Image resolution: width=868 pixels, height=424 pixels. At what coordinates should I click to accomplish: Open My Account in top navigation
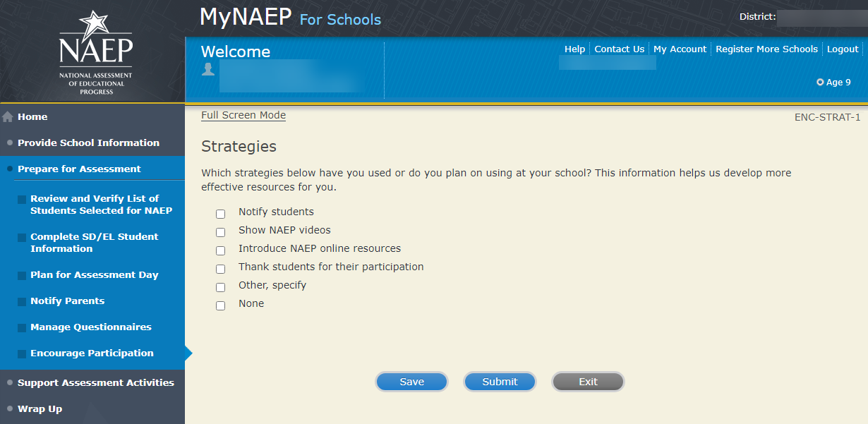(680, 49)
